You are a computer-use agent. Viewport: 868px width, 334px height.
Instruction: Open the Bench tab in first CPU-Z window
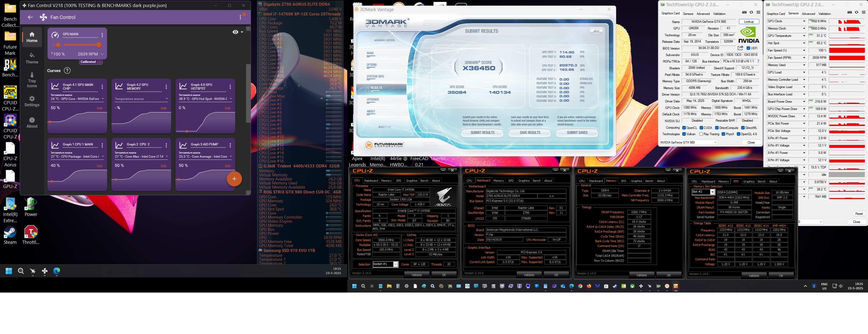coord(424,181)
